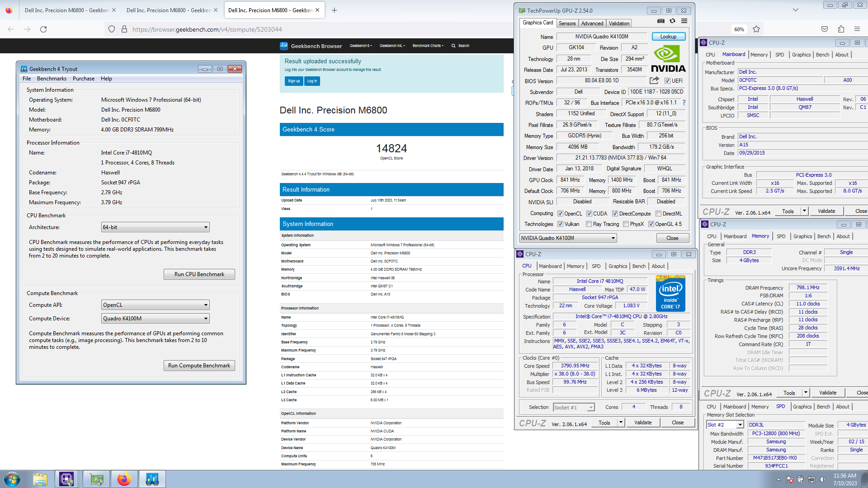Open the Help menu in Geekbench 4
This screenshot has height=488, width=868.
[x=106, y=79]
